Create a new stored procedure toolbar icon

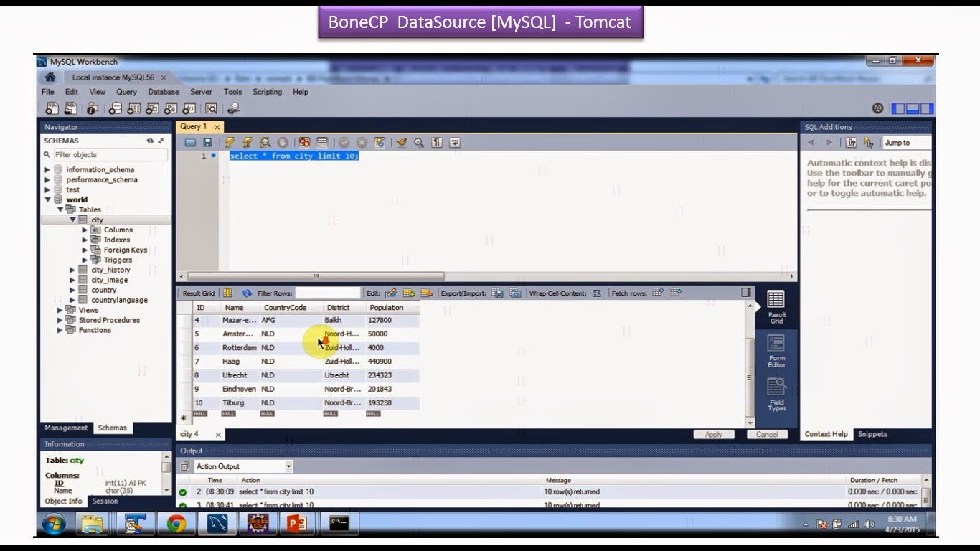pos(171,108)
